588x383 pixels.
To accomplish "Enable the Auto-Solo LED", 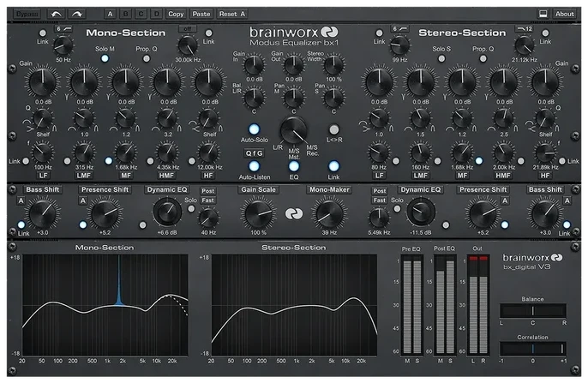I will (x=254, y=129).
